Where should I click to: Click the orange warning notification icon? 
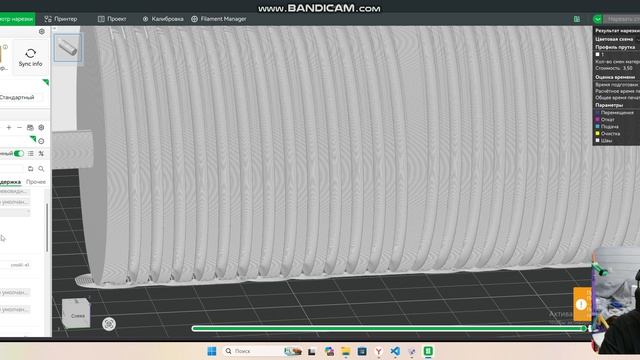[581, 304]
